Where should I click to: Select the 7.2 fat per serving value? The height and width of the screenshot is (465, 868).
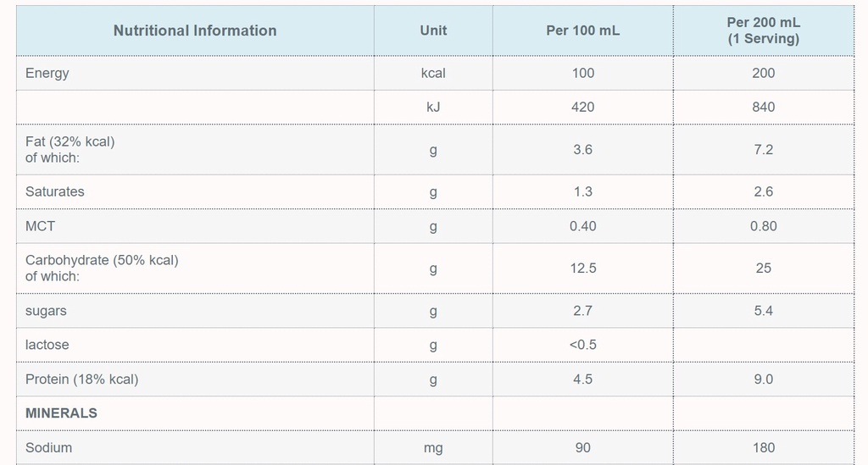tap(763, 149)
